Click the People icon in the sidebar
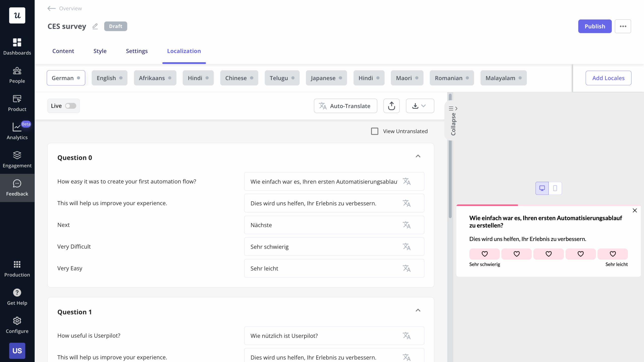This screenshot has height=362, width=644. pyautogui.click(x=17, y=75)
